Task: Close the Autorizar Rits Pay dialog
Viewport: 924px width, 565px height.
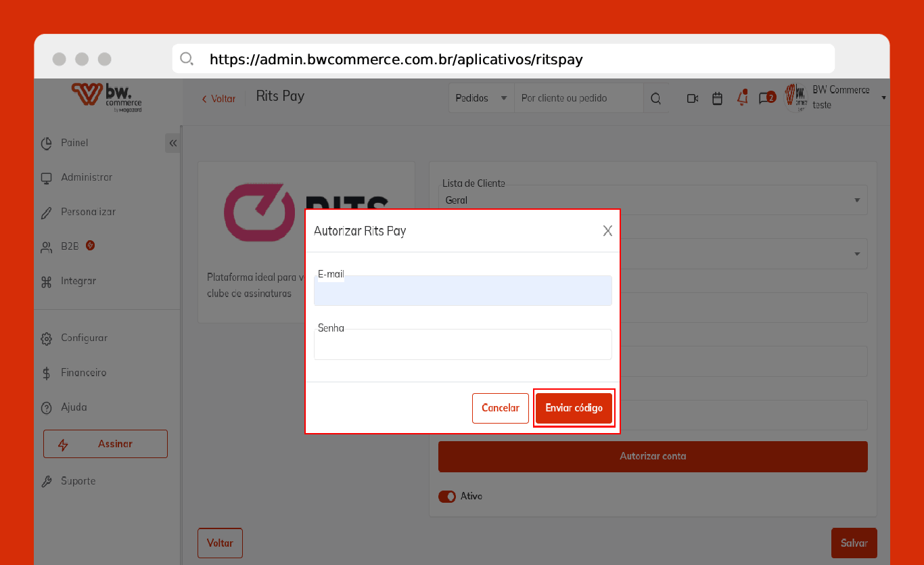Action: [x=607, y=231]
